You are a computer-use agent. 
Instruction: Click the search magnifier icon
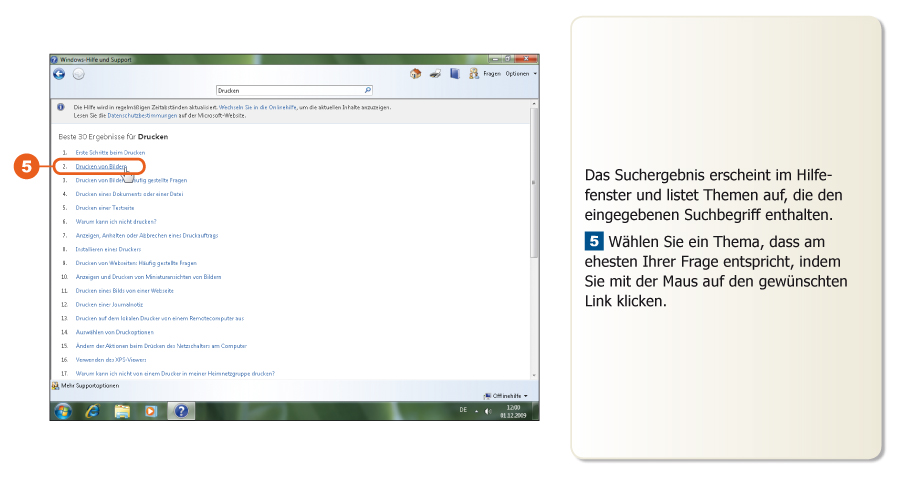[x=368, y=89]
